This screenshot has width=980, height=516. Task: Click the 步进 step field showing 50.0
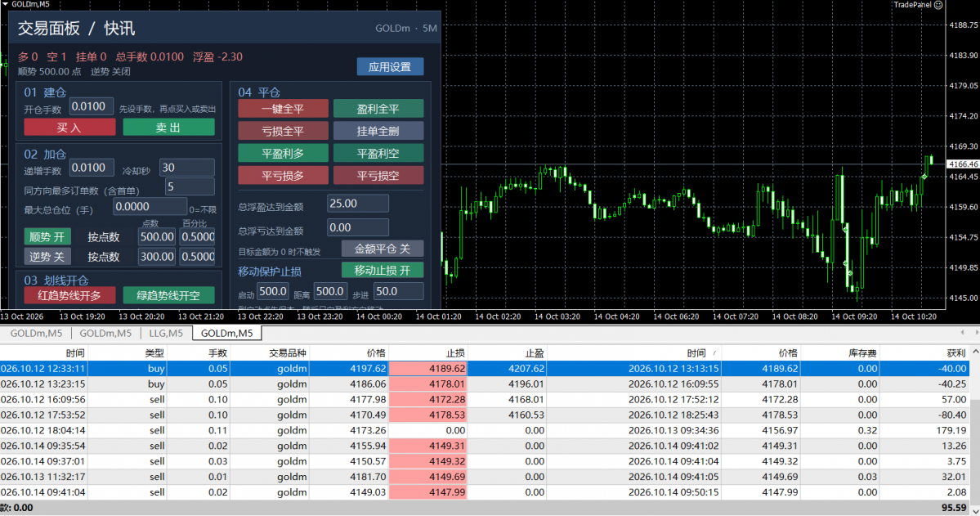click(x=398, y=291)
